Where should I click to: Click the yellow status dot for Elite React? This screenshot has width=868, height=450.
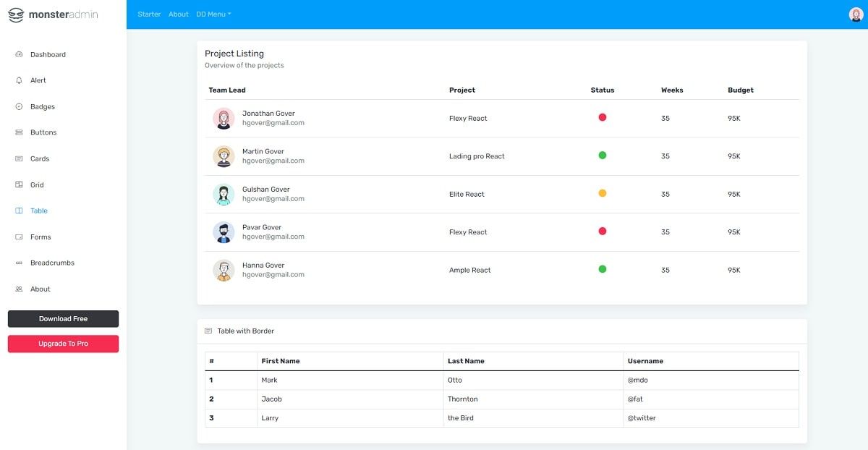(x=602, y=193)
